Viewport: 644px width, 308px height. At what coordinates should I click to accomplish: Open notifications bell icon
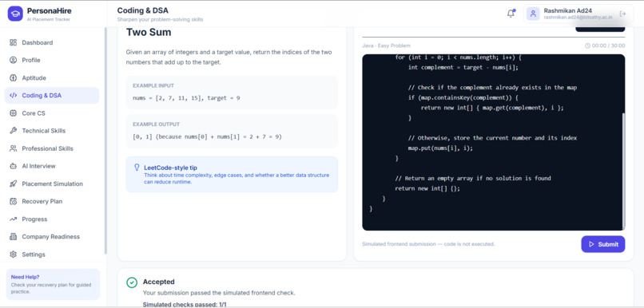coord(511,14)
